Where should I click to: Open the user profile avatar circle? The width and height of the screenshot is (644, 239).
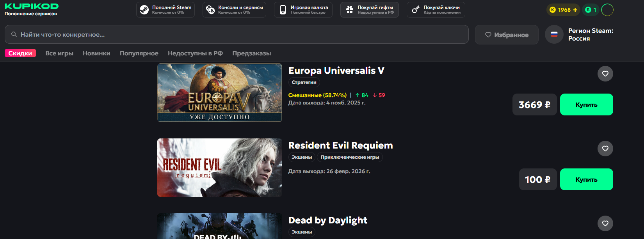tap(607, 10)
